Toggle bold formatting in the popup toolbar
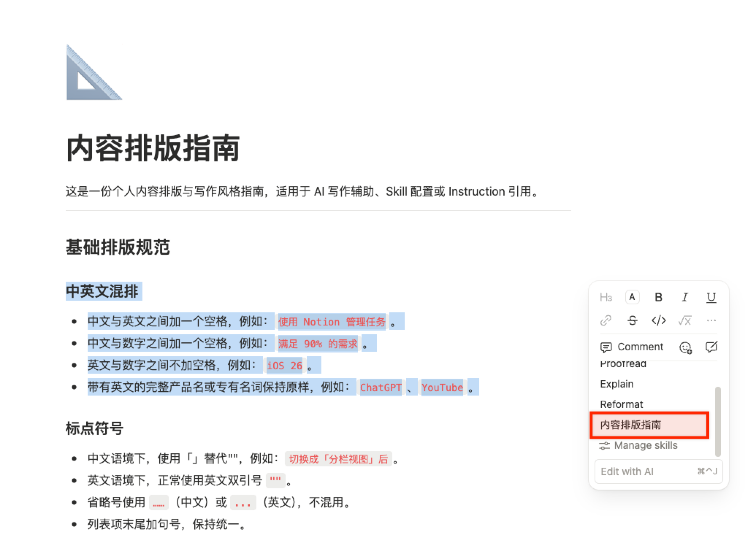 (x=658, y=297)
